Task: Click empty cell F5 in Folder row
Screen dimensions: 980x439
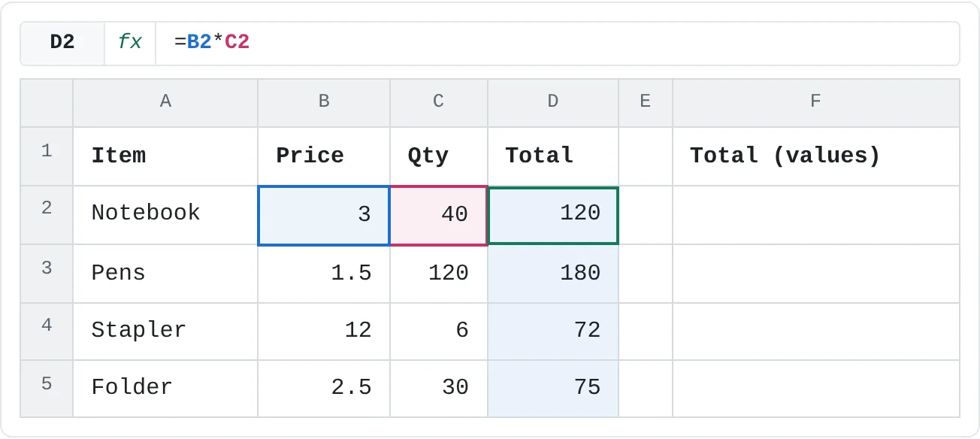Action: (x=816, y=389)
